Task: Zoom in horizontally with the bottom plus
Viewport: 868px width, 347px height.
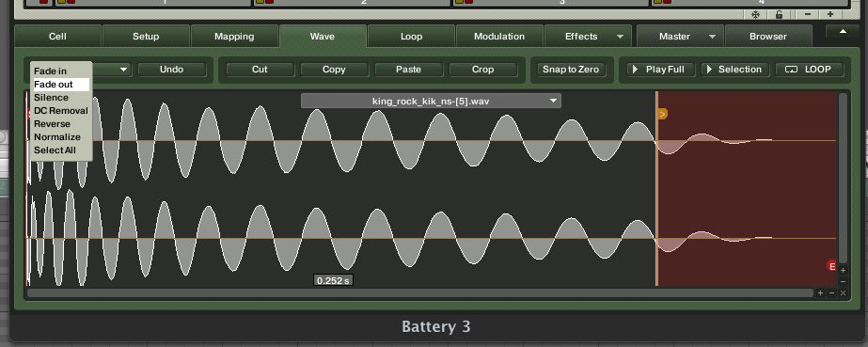Action: click(x=820, y=292)
